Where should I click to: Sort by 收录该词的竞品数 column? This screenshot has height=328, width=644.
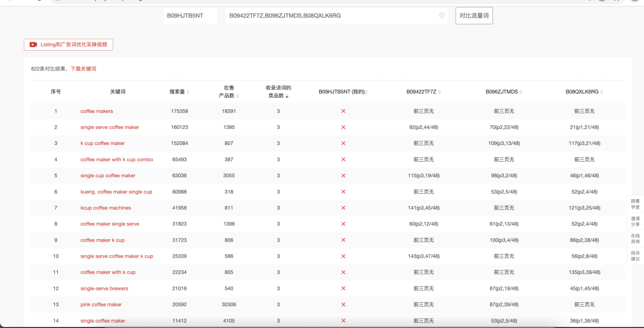coord(287,96)
